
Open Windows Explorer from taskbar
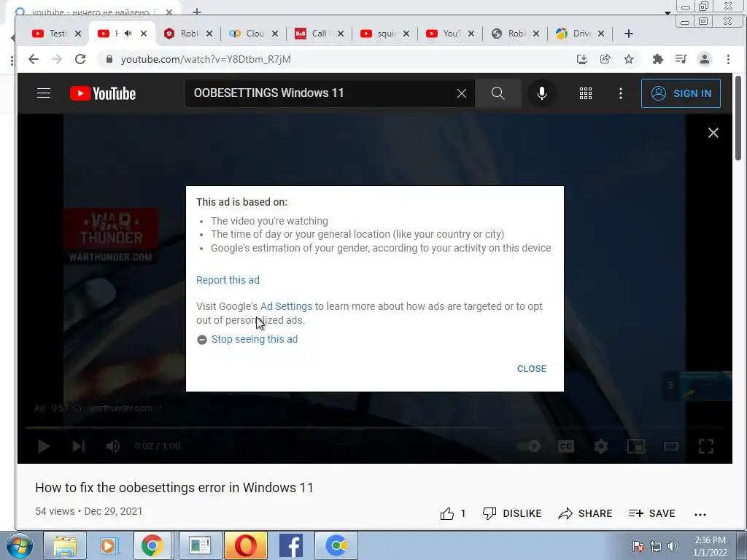click(x=65, y=545)
